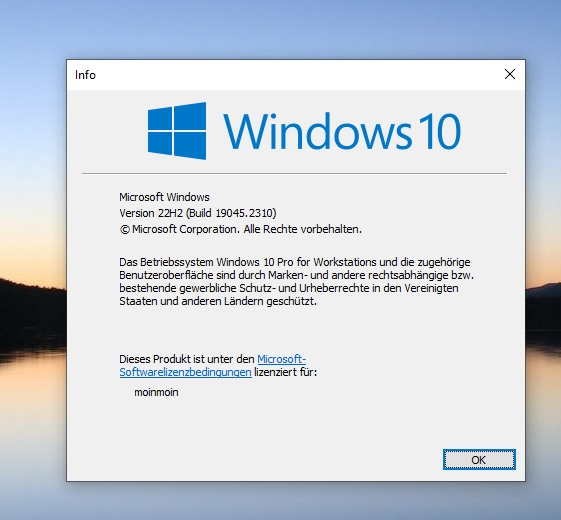Click the lizenziert für: text
Image resolution: width=561 pixels, height=520 pixels.
(286, 372)
